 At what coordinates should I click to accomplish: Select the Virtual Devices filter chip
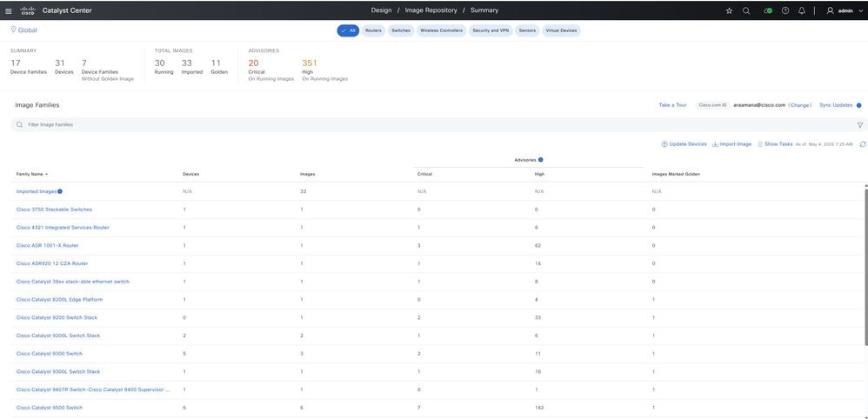tap(561, 30)
